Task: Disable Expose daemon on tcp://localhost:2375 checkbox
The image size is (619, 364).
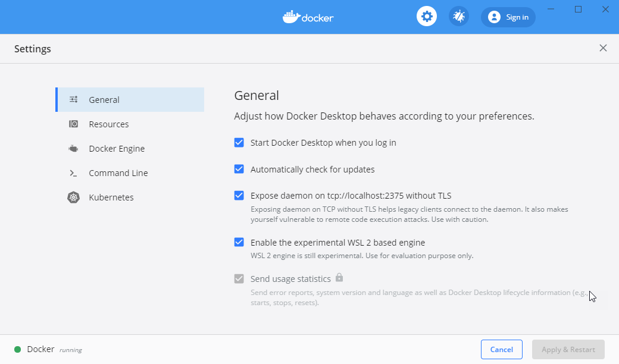Action: [x=239, y=196]
